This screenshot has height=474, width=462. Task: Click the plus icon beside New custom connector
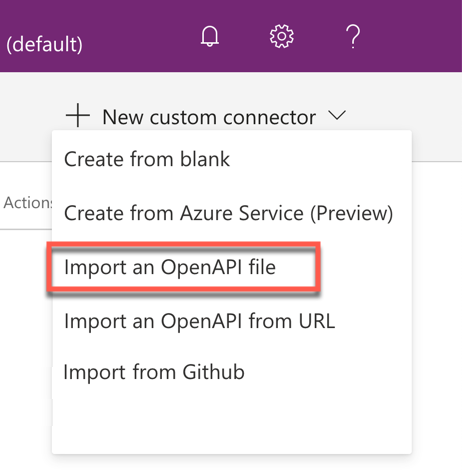[x=78, y=115]
